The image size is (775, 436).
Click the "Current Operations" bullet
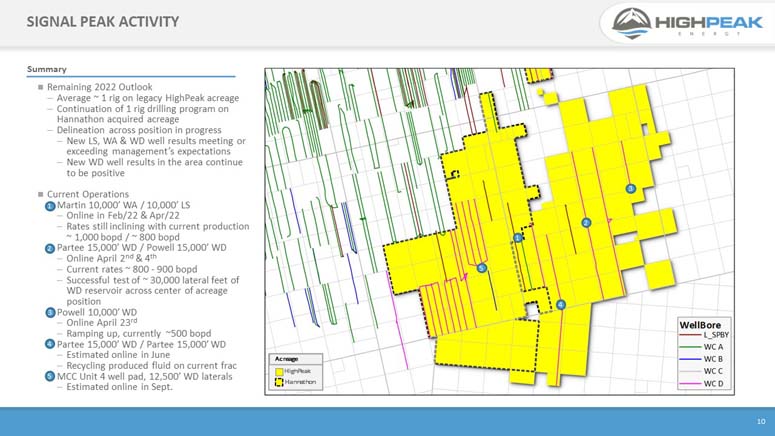click(88, 194)
